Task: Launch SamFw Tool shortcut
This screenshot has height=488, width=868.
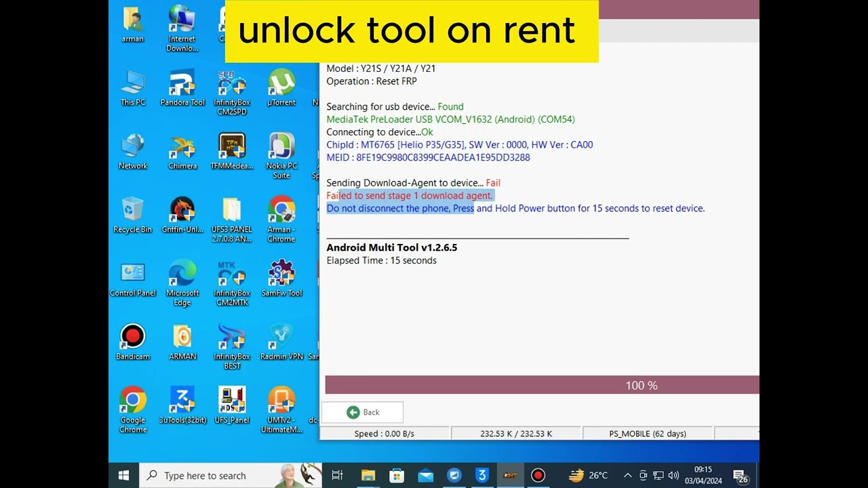Action: (281, 279)
